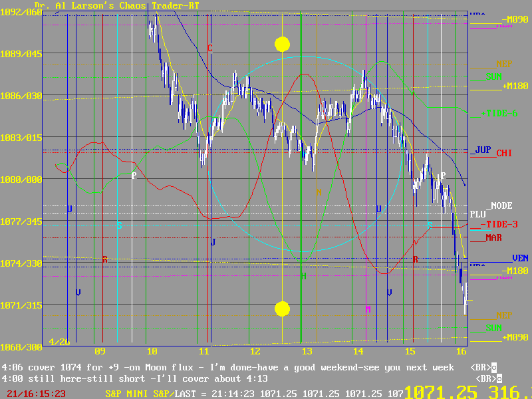Select the red CHI line label
The height and width of the screenshot is (399, 532).
(505, 153)
